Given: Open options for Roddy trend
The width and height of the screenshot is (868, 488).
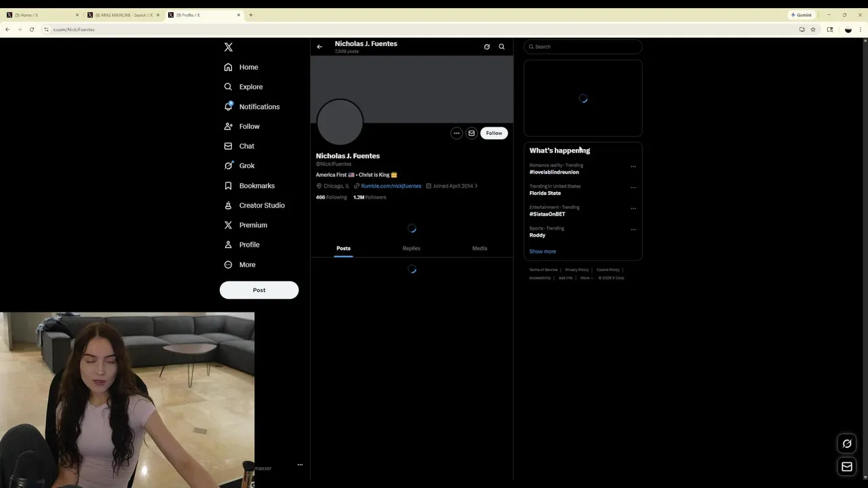Looking at the screenshot, I should click(633, 230).
